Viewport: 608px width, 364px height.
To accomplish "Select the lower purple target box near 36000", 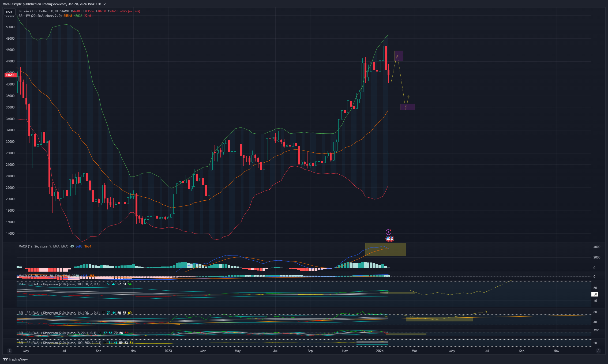I will pos(407,107).
